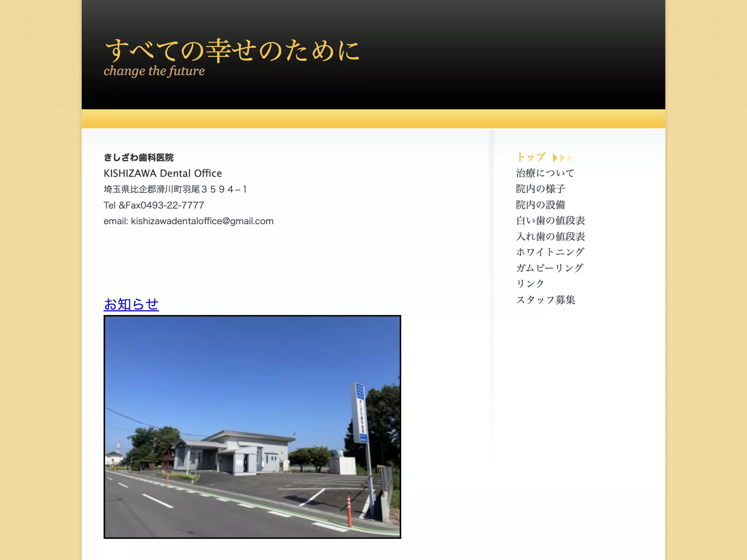Open ガムピーリング sidebar link

pyautogui.click(x=550, y=268)
